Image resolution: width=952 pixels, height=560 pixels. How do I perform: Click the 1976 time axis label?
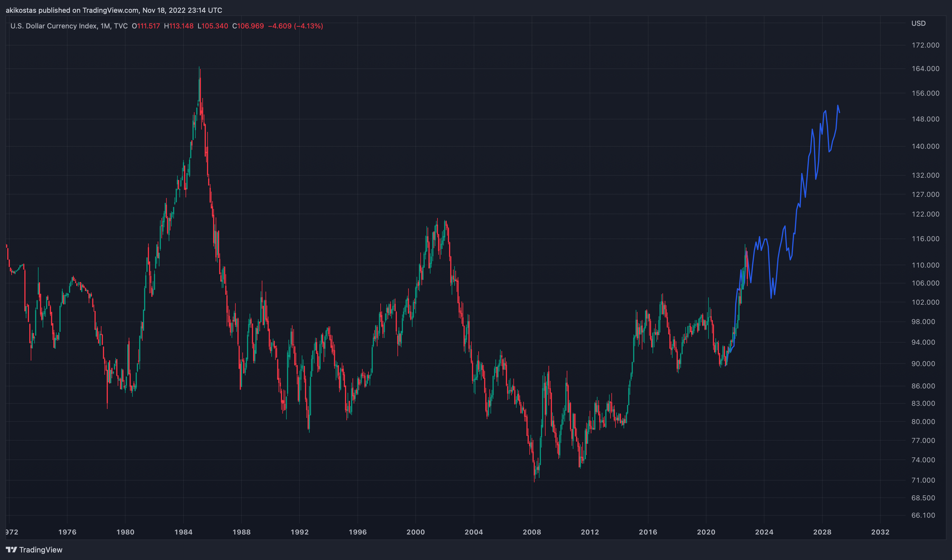[67, 532]
